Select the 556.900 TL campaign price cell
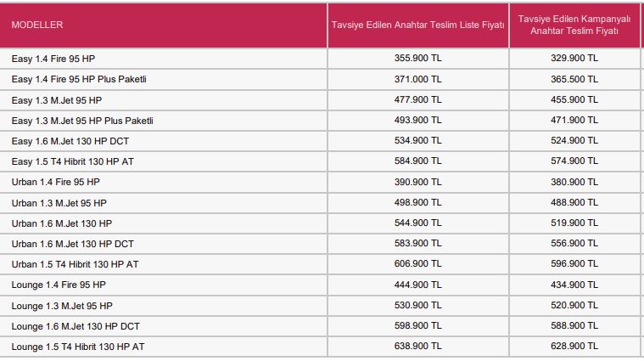Screen dimensions: 644x361 click(x=574, y=244)
